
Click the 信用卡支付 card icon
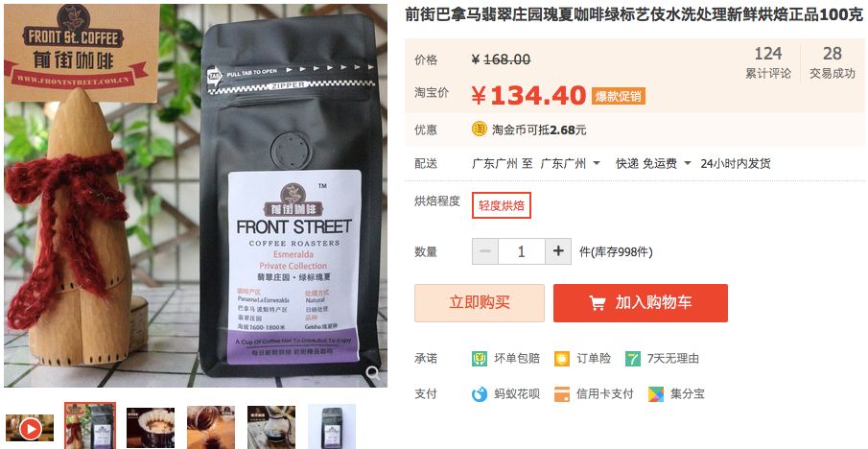coord(562,393)
